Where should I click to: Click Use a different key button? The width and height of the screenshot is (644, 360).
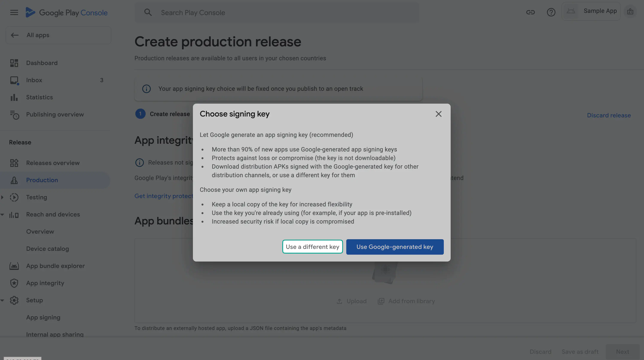[x=312, y=247]
